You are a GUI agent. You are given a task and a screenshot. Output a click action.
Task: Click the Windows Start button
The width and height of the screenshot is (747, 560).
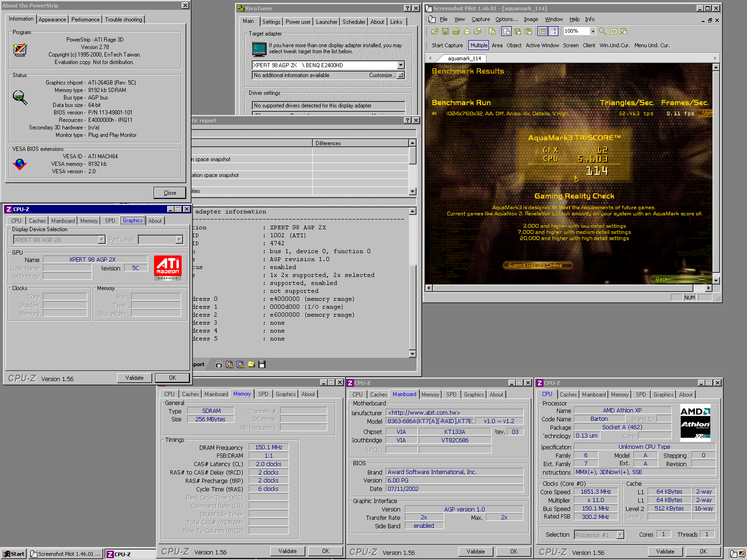tap(14, 554)
